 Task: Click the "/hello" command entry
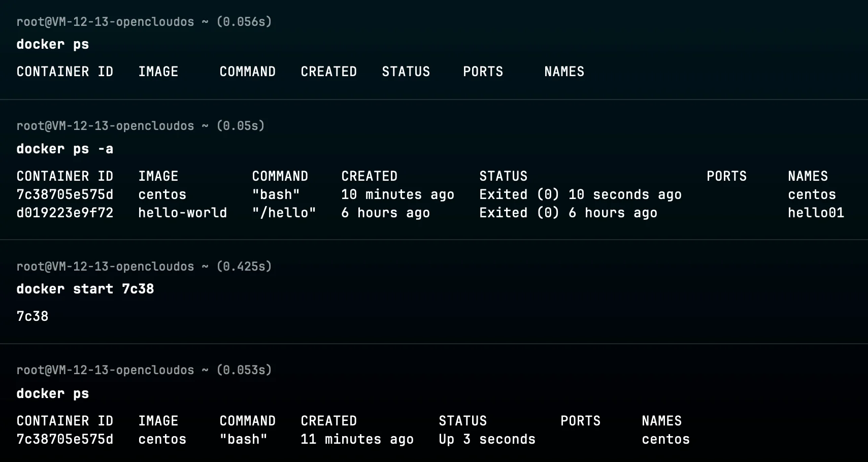284,213
